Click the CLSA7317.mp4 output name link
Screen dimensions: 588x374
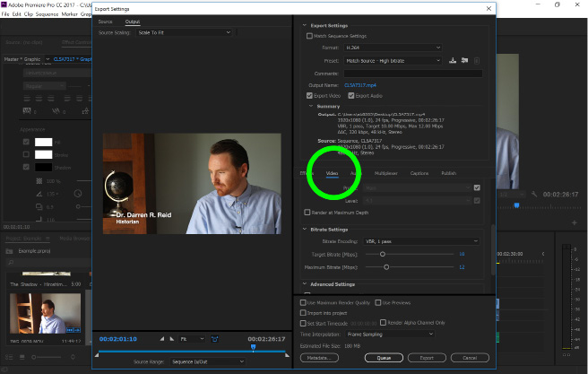[x=360, y=85]
